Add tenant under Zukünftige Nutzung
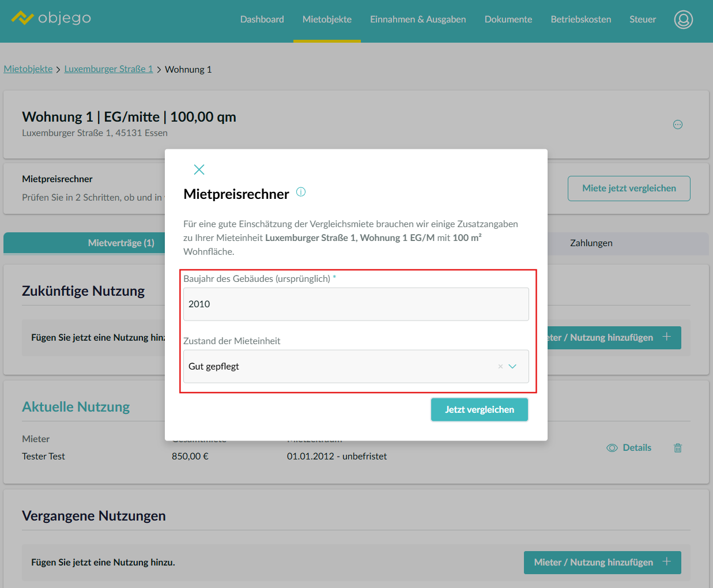Screen dimensions: 713x588 [613, 338]
